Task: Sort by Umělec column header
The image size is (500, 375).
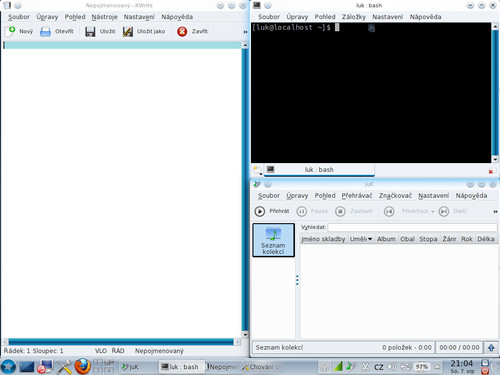Action: [x=361, y=239]
